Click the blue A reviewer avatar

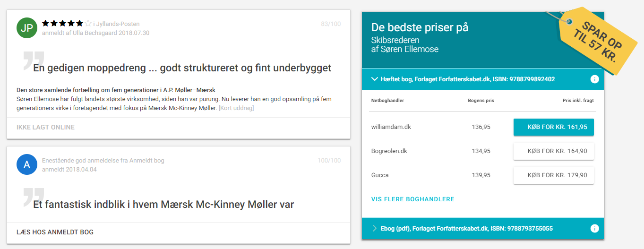pos(27,164)
